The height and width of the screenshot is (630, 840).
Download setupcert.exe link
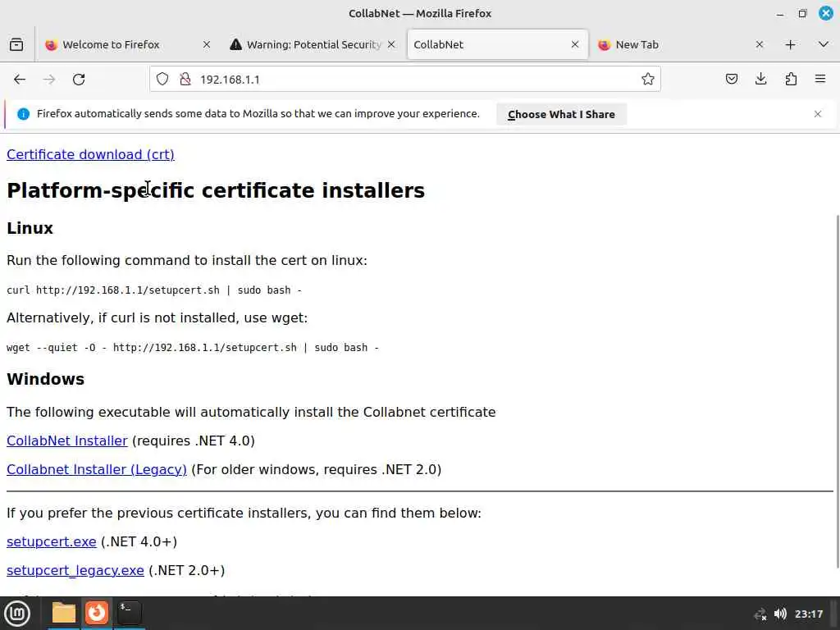point(52,541)
